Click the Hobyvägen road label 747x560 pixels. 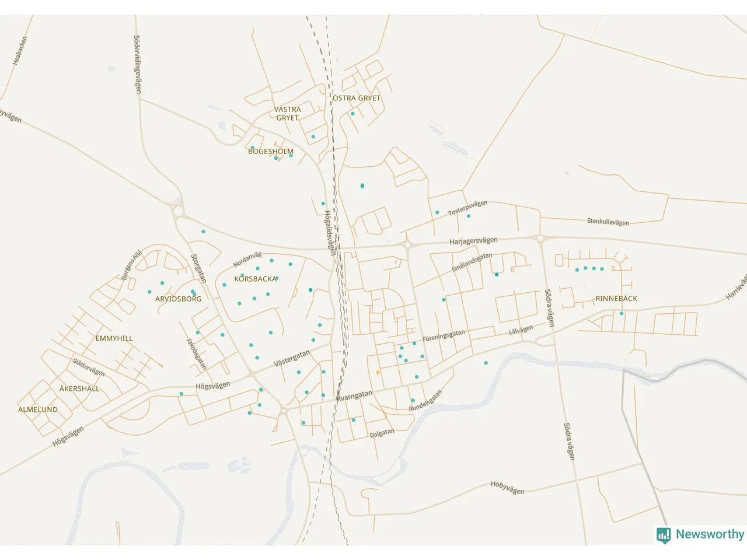pyautogui.click(x=507, y=488)
